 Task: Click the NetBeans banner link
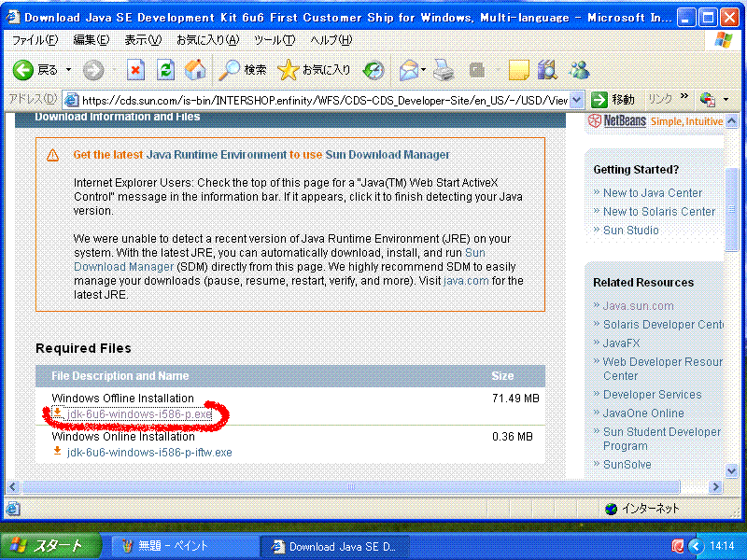655,121
